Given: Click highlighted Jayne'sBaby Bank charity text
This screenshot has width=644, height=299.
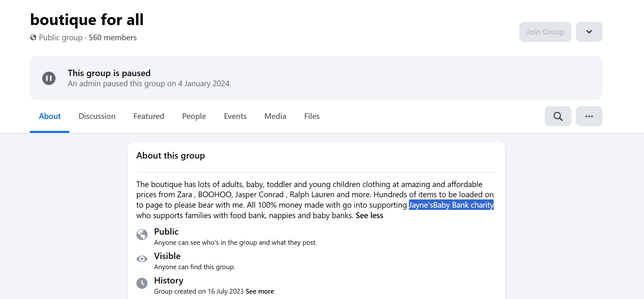Looking at the screenshot, I should [x=451, y=205].
